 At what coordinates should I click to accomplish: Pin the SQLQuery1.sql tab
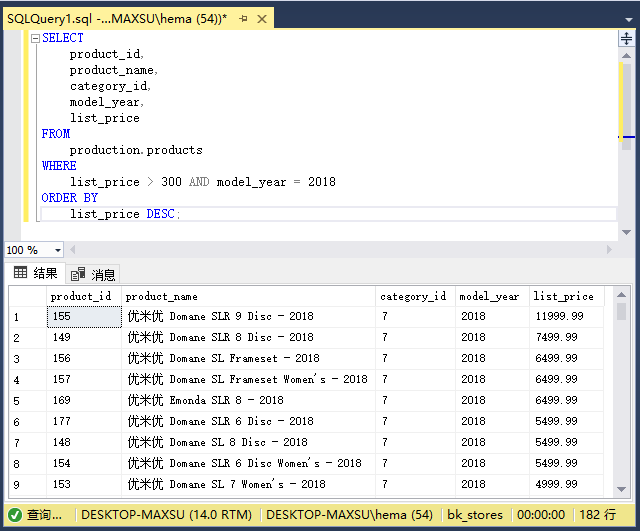(x=243, y=19)
